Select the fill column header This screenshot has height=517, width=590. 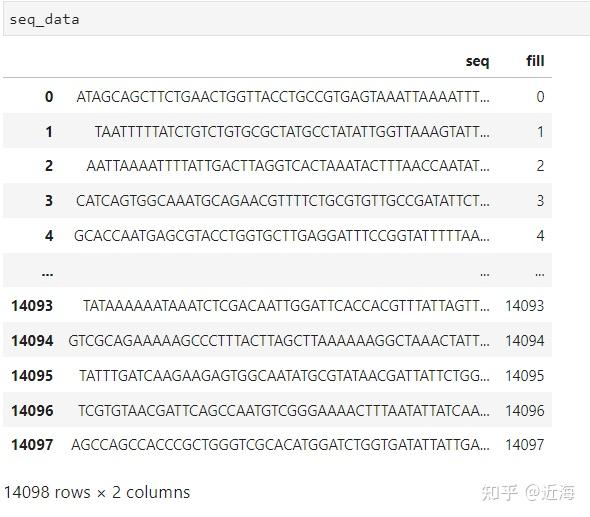[535, 61]
